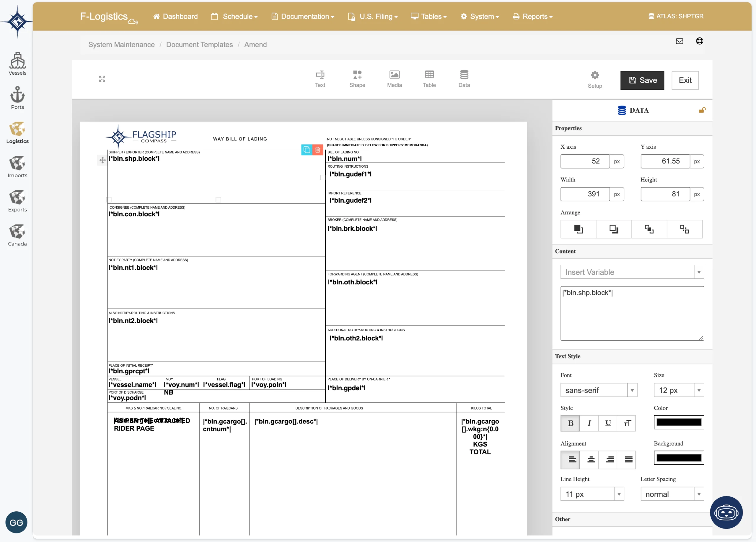Toggle fullscreen expand icon

(x=102, y=78)
